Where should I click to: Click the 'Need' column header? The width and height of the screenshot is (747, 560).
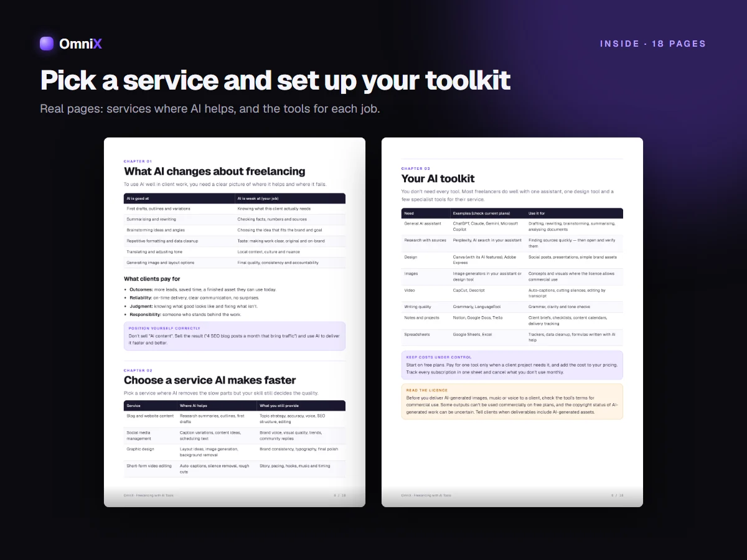click(x=426, y=213)
